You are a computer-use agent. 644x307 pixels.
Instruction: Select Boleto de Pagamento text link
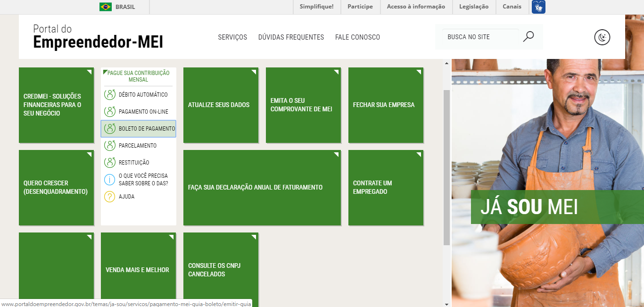point(147,129)
